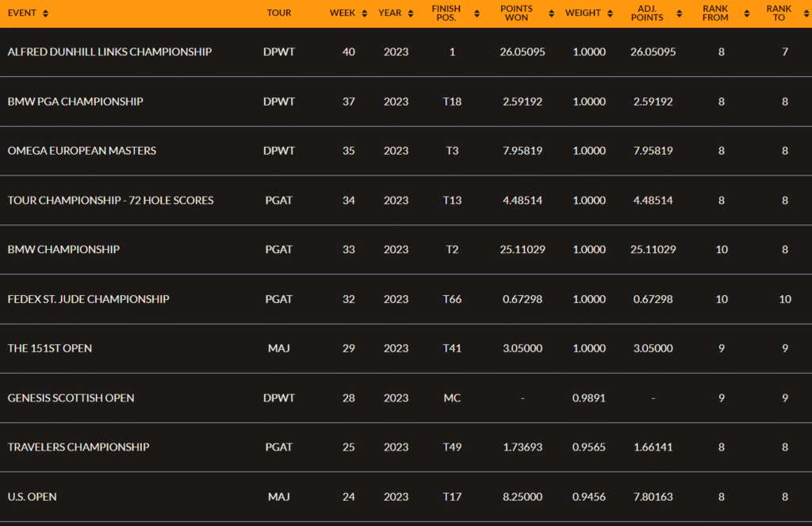This screenshot has width=812, height=526.
Task: Select finish position T66
Action: pos(452,300)
